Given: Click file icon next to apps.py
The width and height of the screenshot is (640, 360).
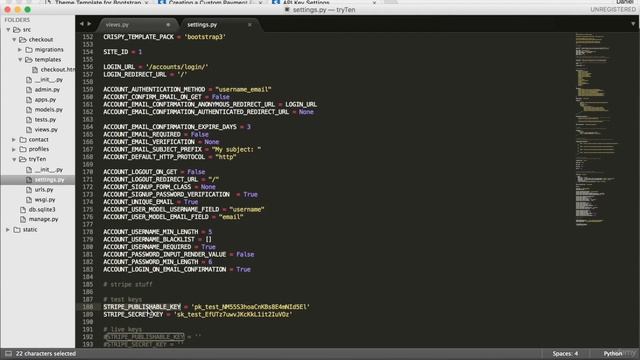Looking at the screenshot, I should (29, 100).
